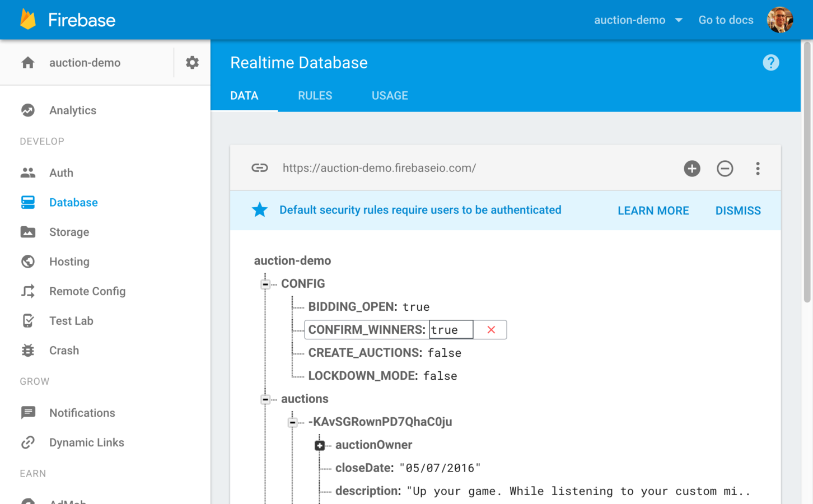Click the auctions node label
Screen dimensions: 813x504
(305, 399)
